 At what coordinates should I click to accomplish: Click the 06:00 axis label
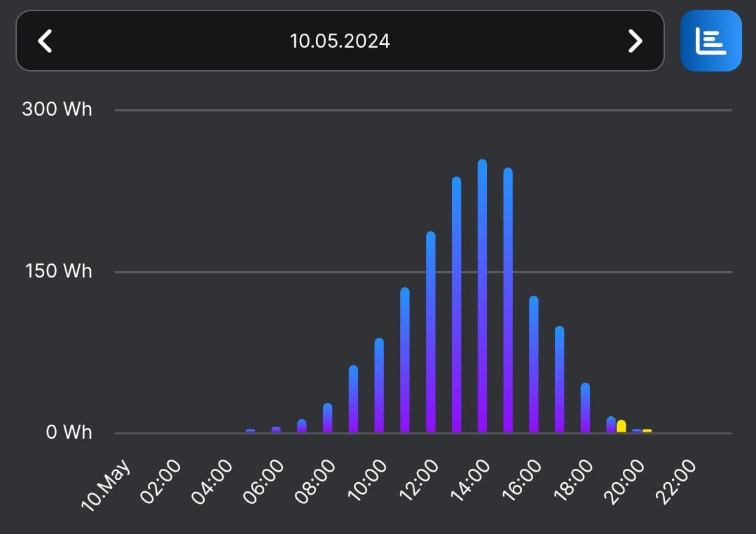click(x=263, y=481)
